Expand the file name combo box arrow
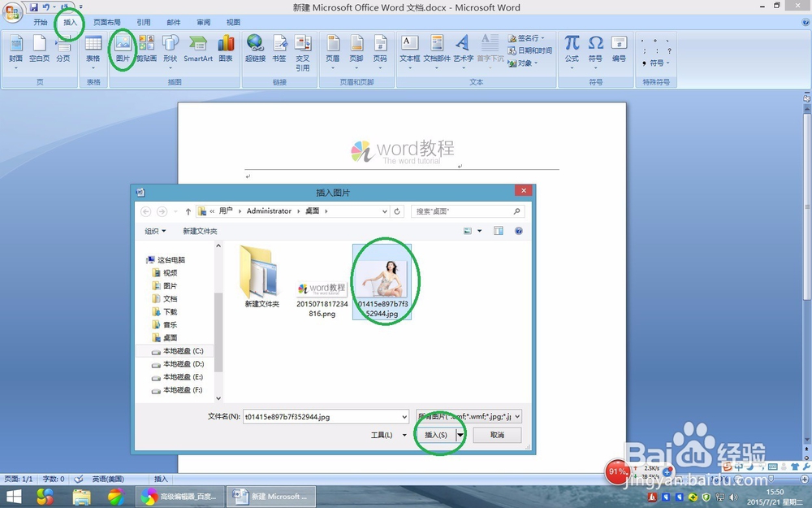The image size is (812, 508). [404, 416]
